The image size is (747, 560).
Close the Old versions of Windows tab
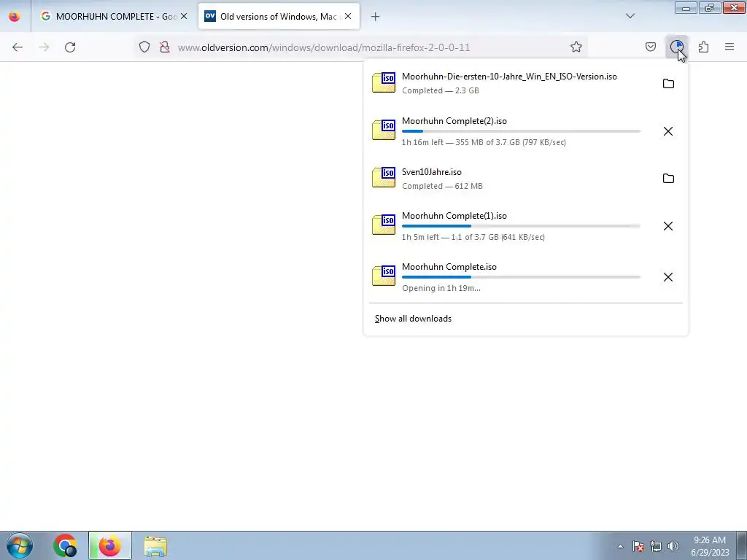click(x=348, y=16)
